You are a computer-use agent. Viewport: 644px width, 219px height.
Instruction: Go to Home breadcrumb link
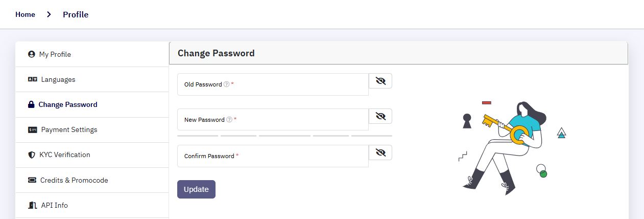click(x=25, y=14)
